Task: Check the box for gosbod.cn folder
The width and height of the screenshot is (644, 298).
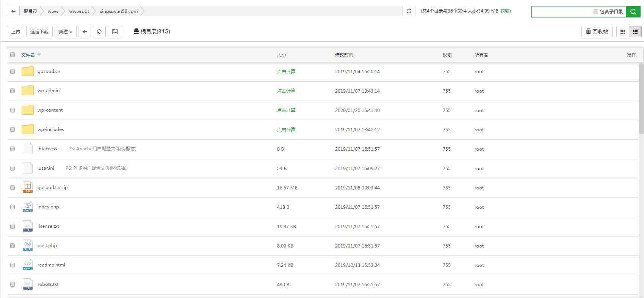Action: [13, 71]
